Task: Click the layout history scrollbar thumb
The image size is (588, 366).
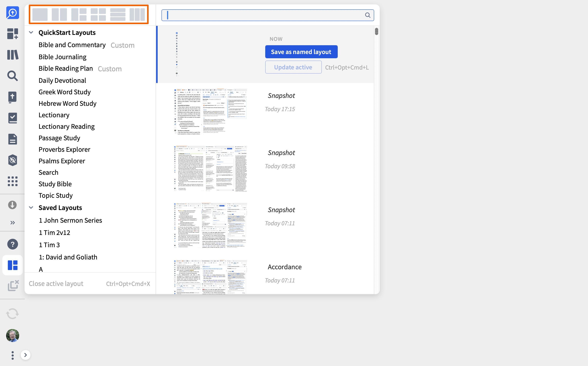Action: (x=376, y=31)
